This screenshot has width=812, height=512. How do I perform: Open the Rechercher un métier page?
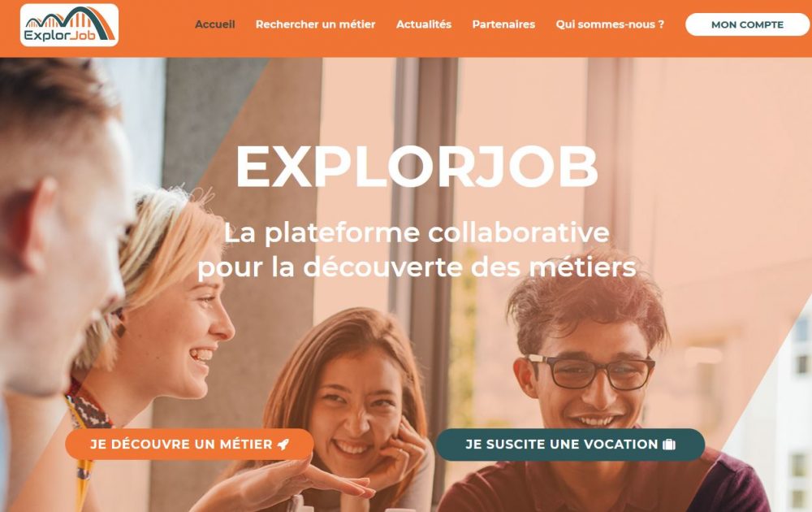(x=315, y=24)
